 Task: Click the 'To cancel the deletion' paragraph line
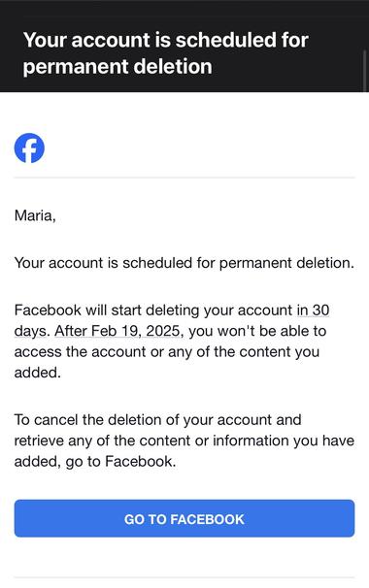[157, 419]
